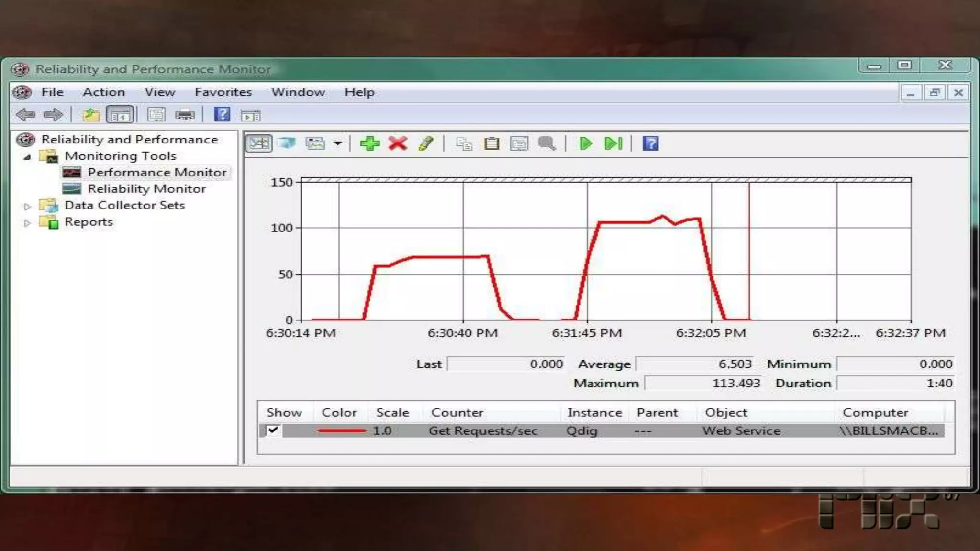Click the View Log Data icon

[287, 143]
